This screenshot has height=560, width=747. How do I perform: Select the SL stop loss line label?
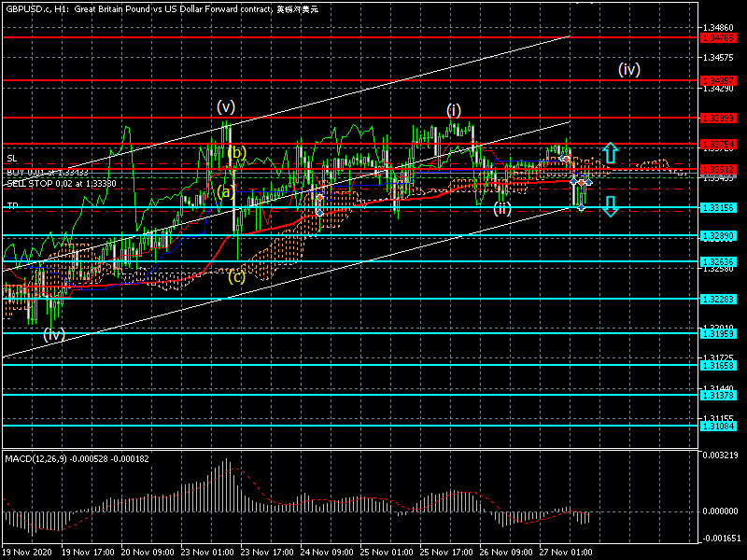click(11, 160)
